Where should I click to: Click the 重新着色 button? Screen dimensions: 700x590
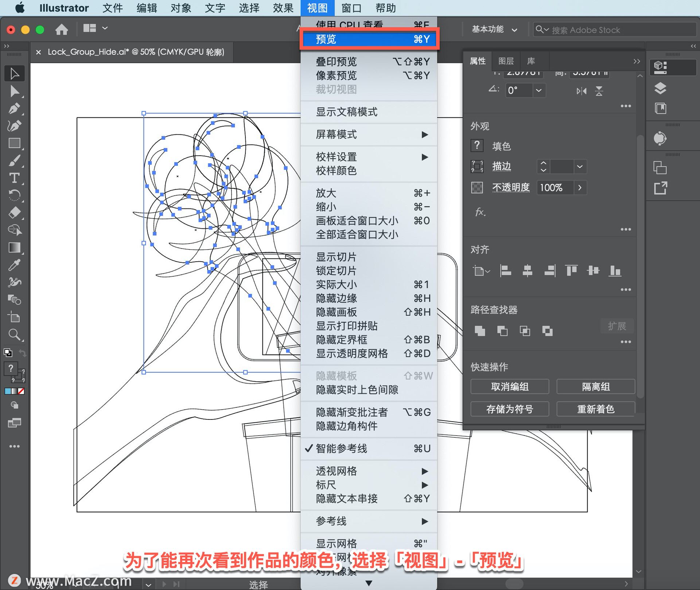click(595, 409)
